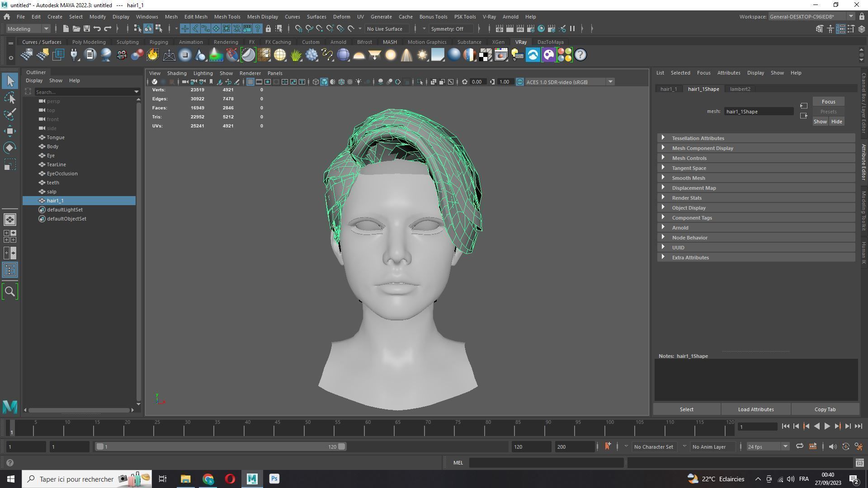Switch to the Sculpting shelf tab
Screen dimensions: 868x488
click(127, 42)
